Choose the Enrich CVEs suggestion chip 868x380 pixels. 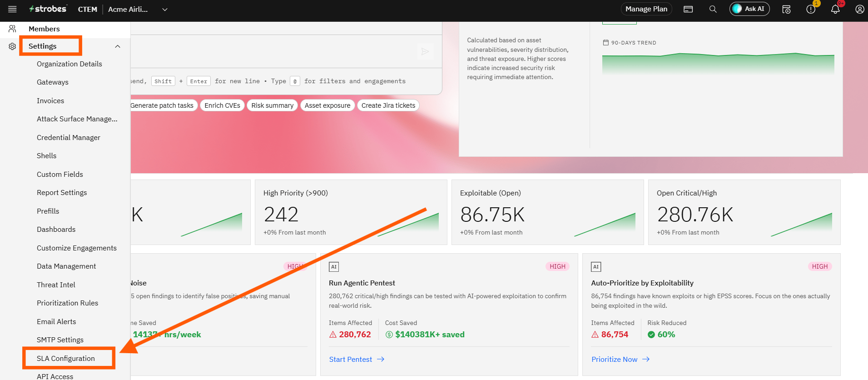223,105
